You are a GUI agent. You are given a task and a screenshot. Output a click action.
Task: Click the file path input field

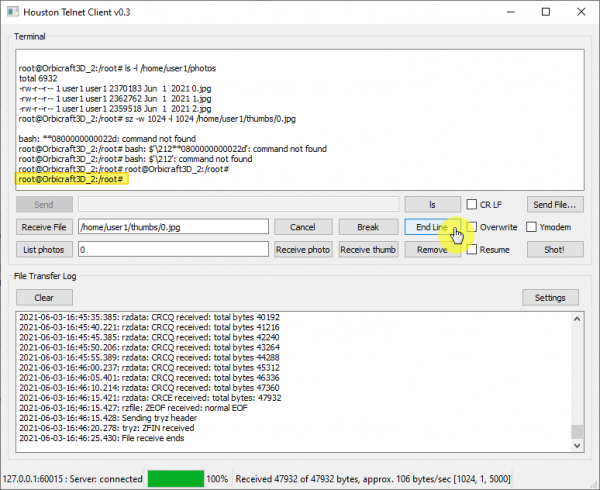(172, 227)
